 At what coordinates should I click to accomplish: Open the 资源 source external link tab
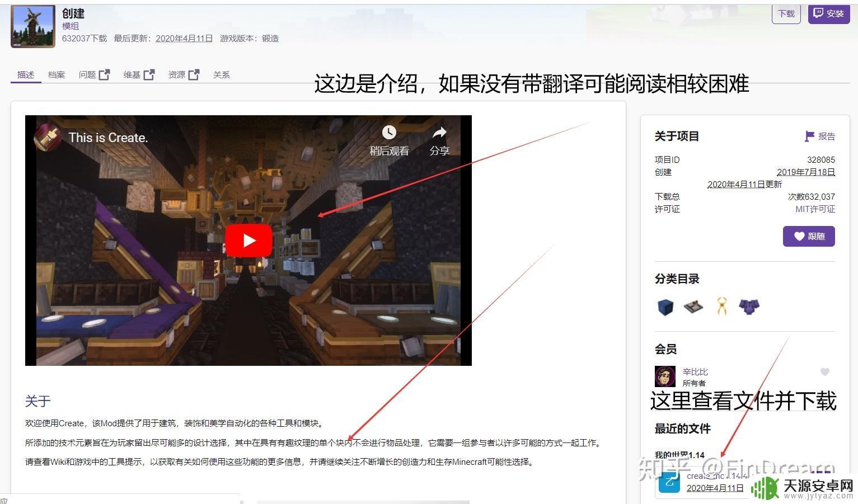click(184, 74)
